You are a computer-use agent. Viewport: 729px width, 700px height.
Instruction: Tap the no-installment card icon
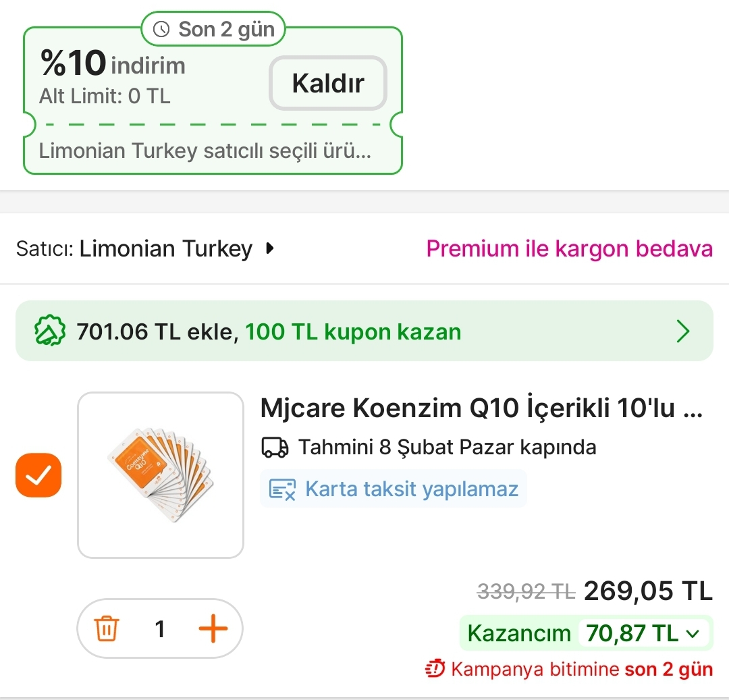tap(282, 489)
